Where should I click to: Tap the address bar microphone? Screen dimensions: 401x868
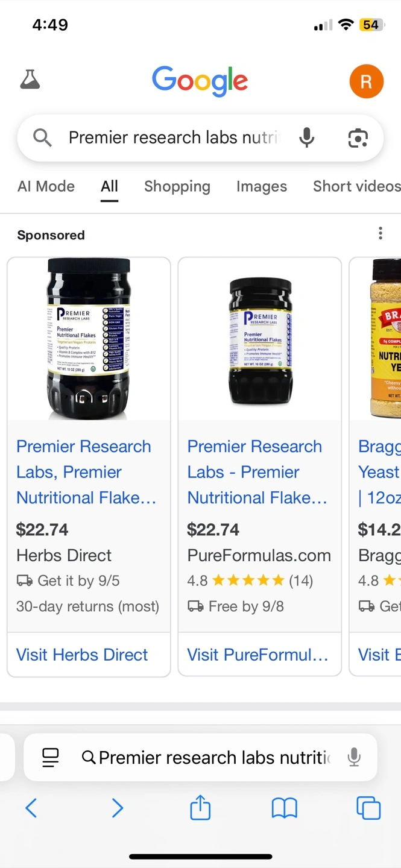click(x=355, y=757)
